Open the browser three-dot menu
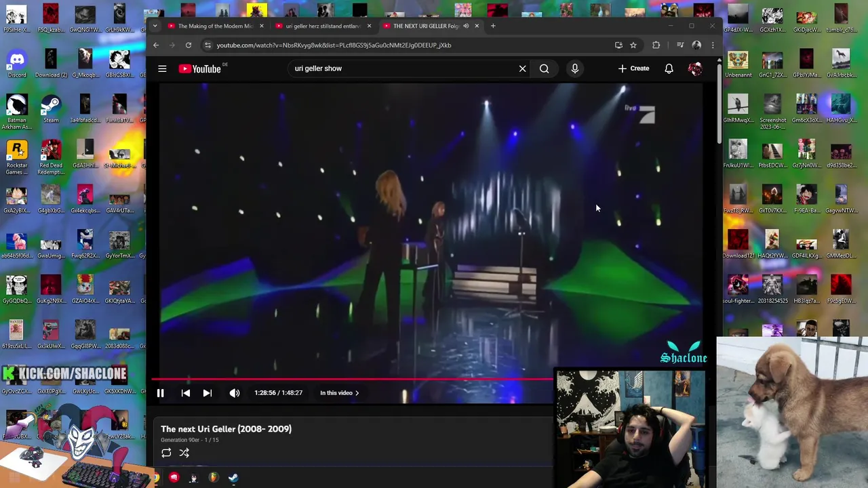 coord(712,45)
